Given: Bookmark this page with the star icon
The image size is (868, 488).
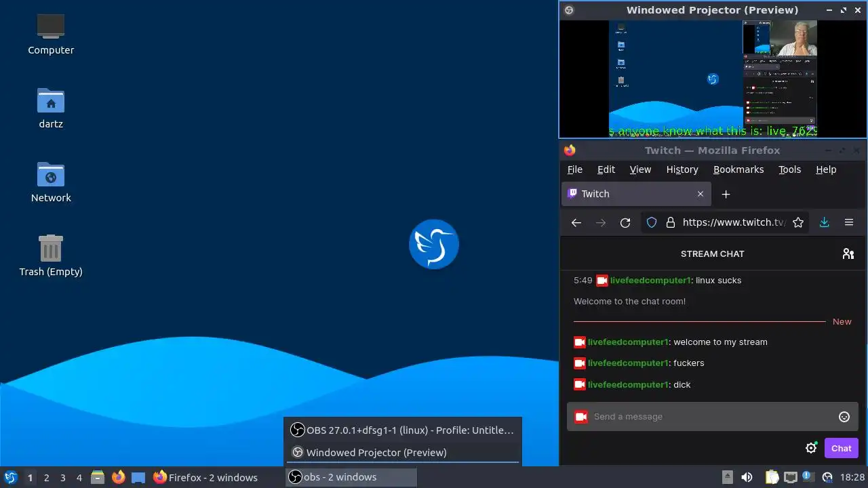Looking at the screenshot, I should click(x=798, y=222).
